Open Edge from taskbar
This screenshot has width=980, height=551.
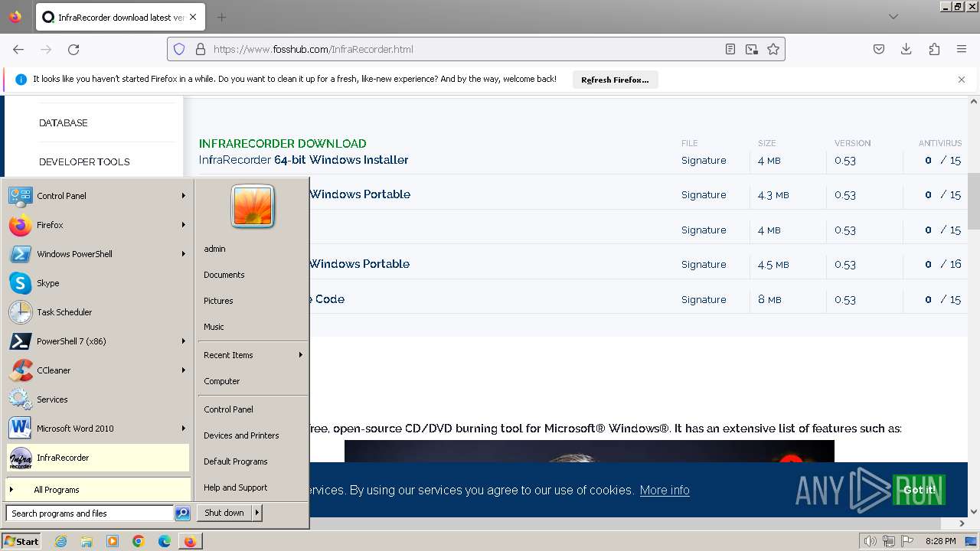pos(165,541)
